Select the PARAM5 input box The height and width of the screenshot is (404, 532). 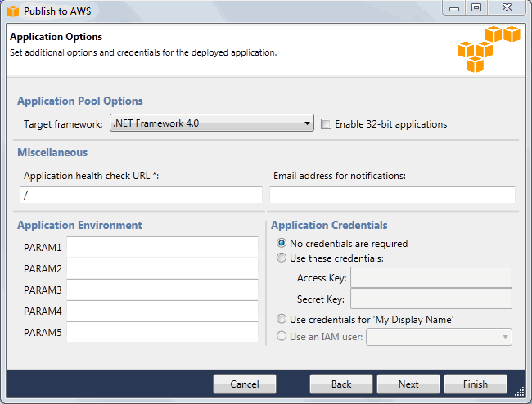pyautogui.click(x=162, y=333)
